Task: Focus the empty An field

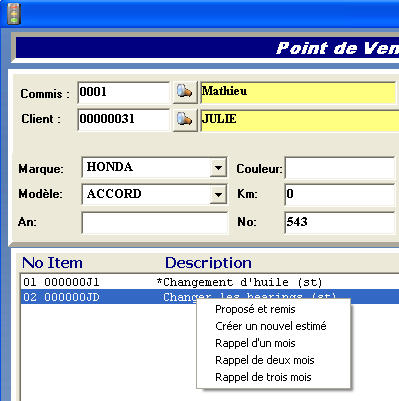Action: tap(155, 222)
